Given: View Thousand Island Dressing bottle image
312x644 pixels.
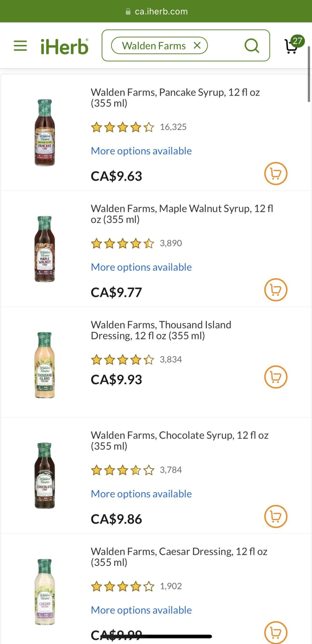Looking at the screenshot, I should pos(44,365).
